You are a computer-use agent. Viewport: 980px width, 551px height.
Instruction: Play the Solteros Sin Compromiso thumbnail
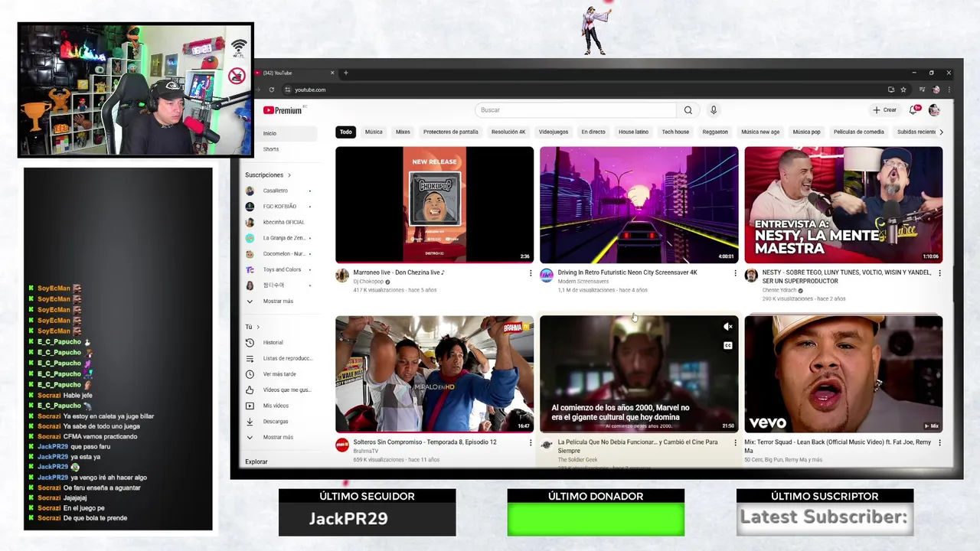pos(434,374)
